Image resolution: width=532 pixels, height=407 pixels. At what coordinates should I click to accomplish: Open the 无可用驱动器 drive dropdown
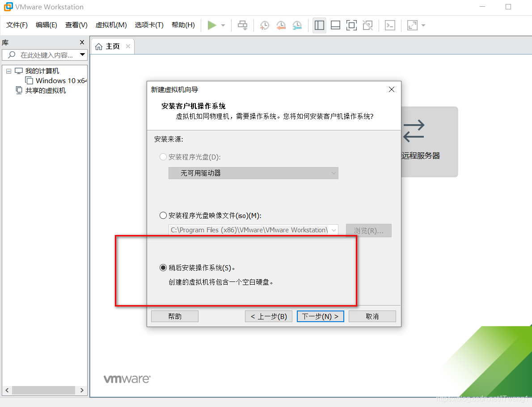pos(253,173)
